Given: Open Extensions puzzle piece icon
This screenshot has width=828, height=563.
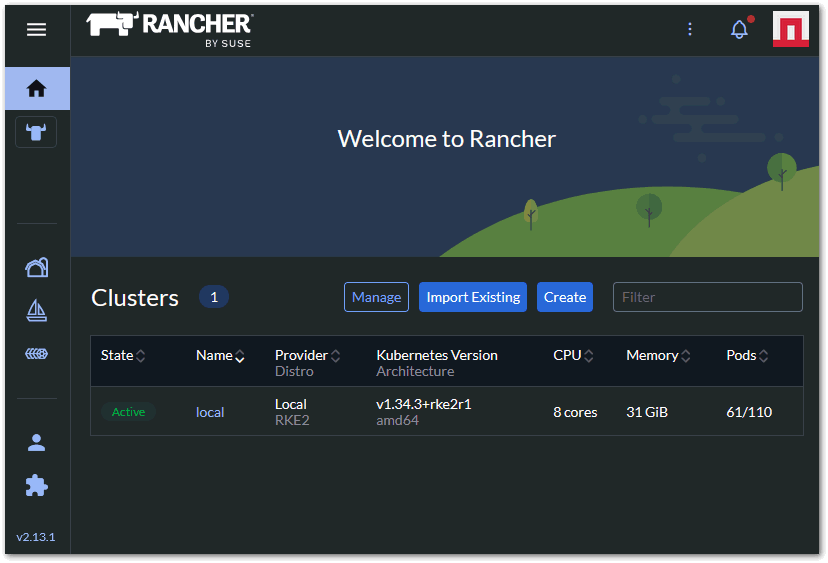Looking at the screenshot, I should [x=36, y=485].
